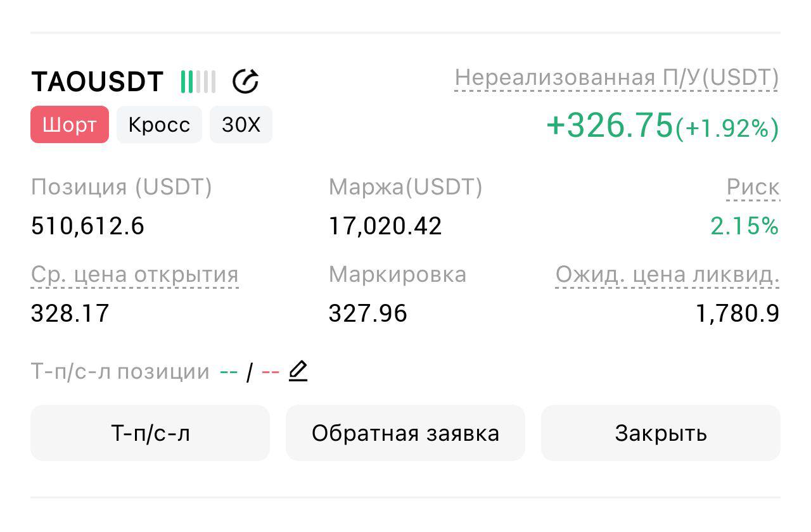
Task: Change leverage via the 30X tag
Action: [x=241, y=125]
